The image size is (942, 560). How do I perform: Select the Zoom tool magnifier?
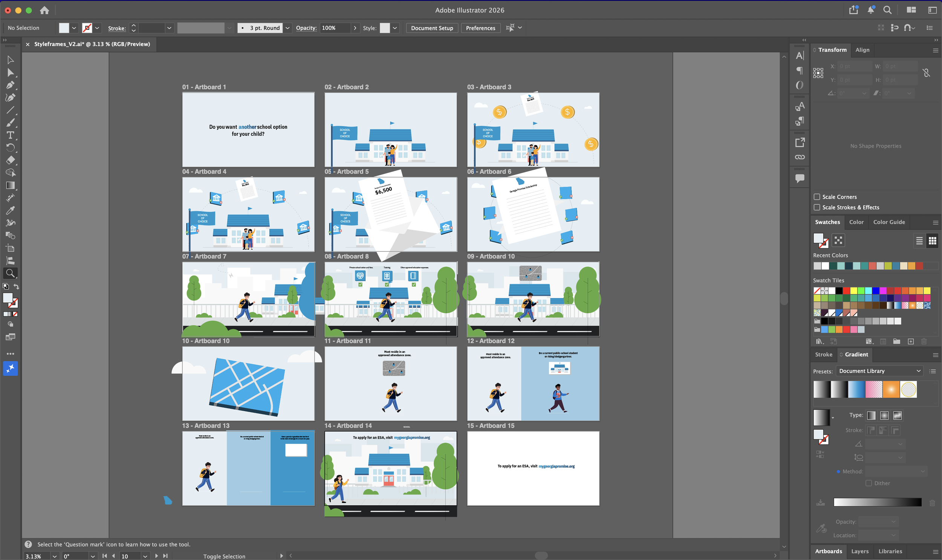click(x=11, y=273)
